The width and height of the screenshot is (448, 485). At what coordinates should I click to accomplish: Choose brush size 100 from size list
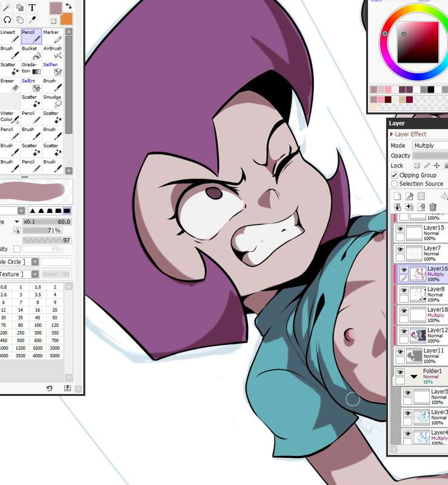click(x=38, y=325)
